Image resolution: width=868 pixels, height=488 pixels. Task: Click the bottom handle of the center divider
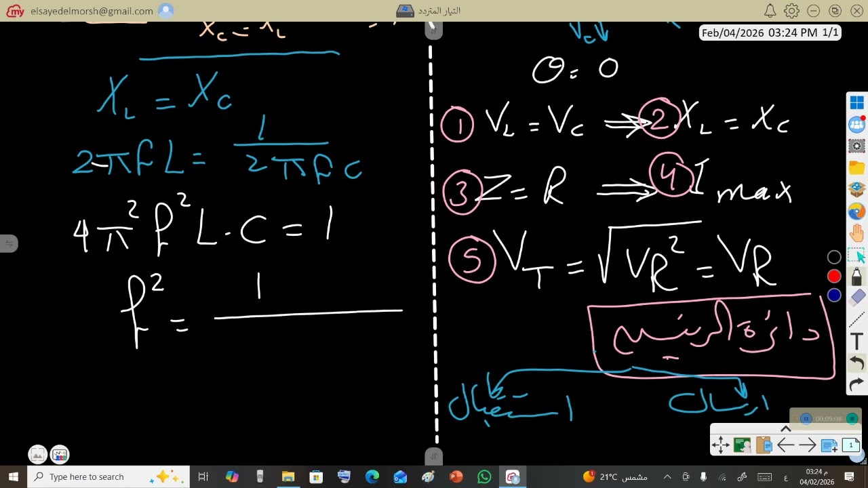[434, 456]
